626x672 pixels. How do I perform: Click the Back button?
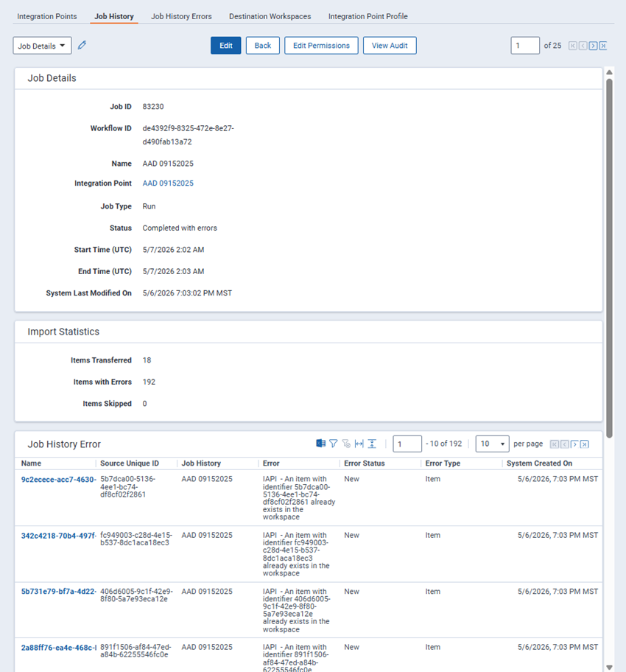[x=263, y=46]
